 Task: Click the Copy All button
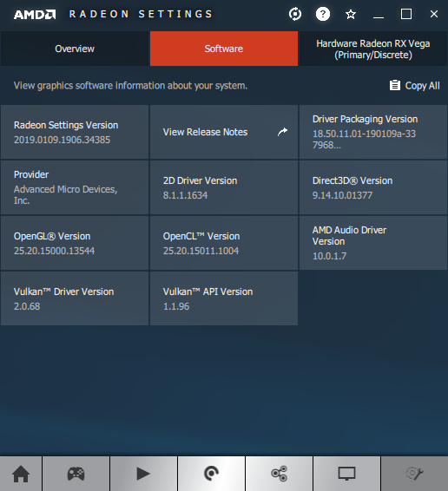(414, 86)
